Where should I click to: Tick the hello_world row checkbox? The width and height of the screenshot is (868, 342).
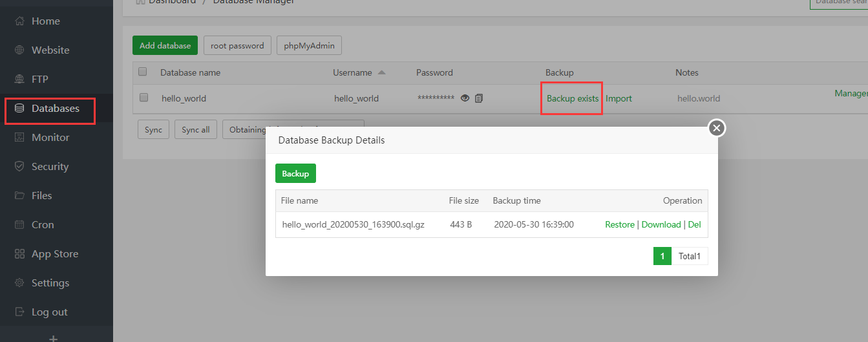pos(144,98)
